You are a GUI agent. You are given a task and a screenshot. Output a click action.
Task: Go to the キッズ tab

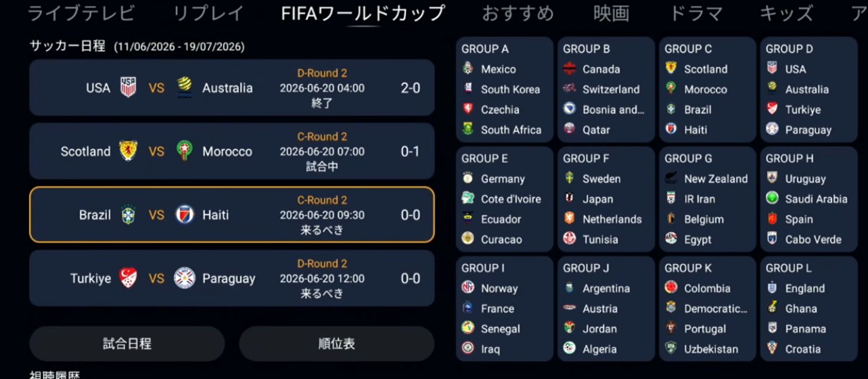786,13
